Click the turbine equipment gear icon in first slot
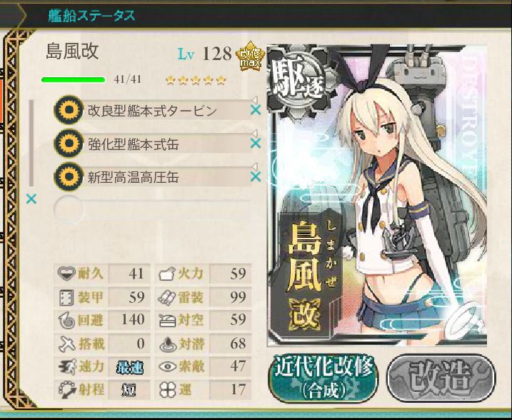Screen dimensions: 512x420 click(69, 110)
